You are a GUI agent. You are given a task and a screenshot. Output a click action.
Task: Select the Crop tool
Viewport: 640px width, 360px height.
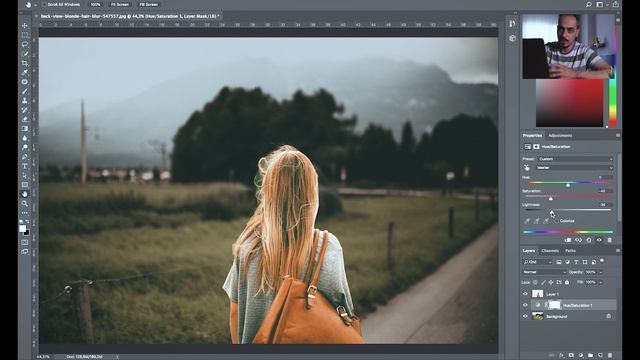(x=25, y=63)
